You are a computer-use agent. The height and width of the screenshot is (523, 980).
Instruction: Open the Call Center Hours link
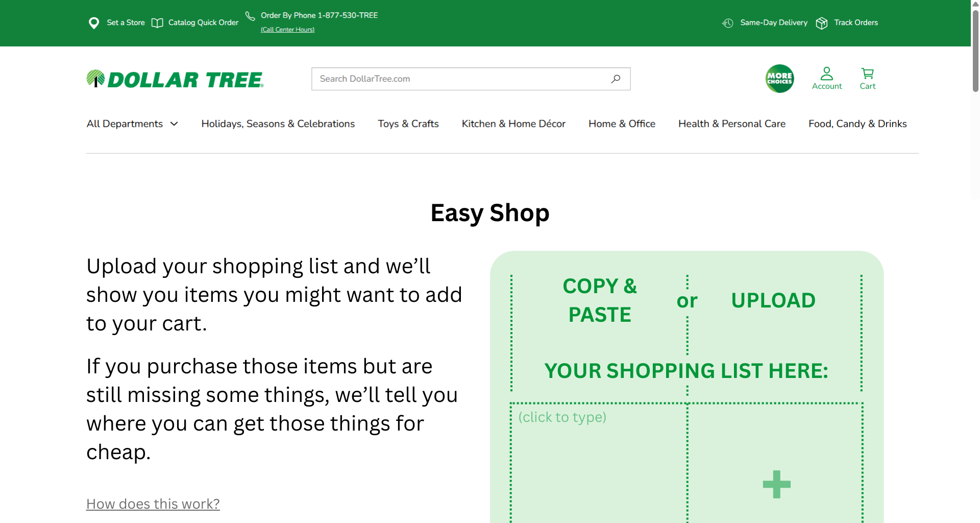coord(287,30)
